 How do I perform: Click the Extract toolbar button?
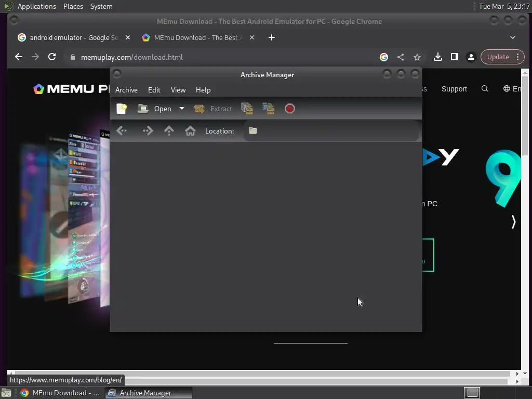[213, 109]
